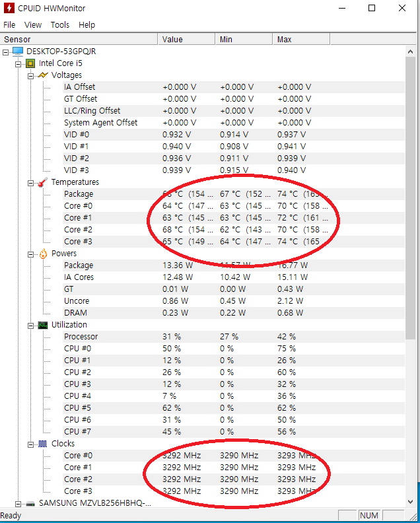Click the Clocks waveform icon
Viewport: 420px width, 523px height.
[x=43, y=444]
